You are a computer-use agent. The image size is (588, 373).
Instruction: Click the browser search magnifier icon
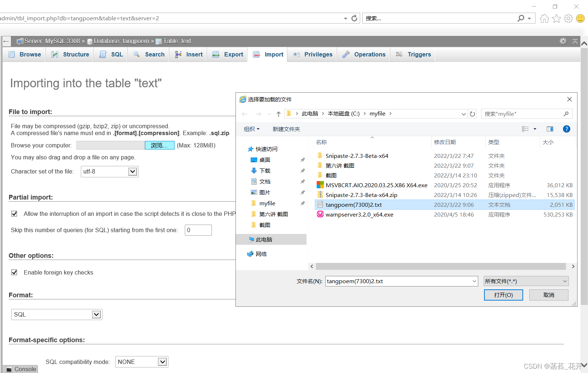pyautogui.click(x=521, y=18)
